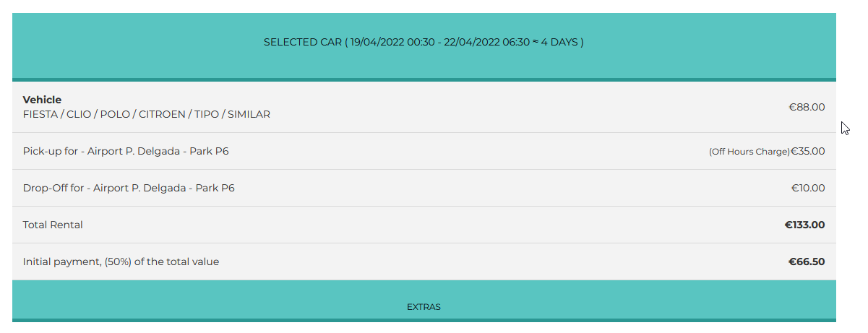Image resolution: width=868 pixels, height=333 pixels.
Task: Click the SELECTED CAR header banner
Action: (x=424, y=46)
